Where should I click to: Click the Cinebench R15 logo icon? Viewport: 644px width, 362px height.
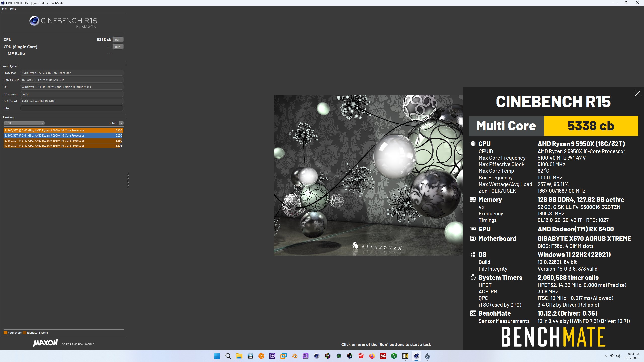click(x=34, y=21)
